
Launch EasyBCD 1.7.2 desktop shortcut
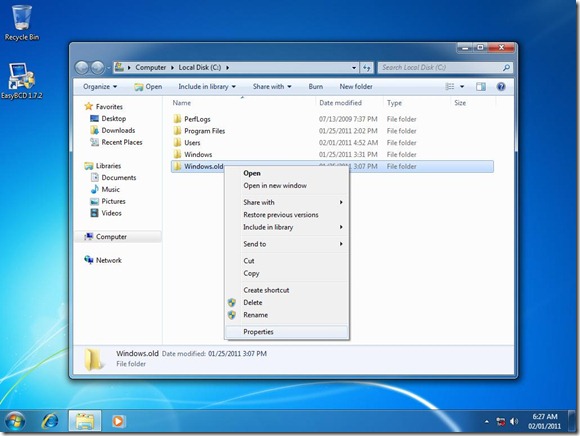point(21,81)
